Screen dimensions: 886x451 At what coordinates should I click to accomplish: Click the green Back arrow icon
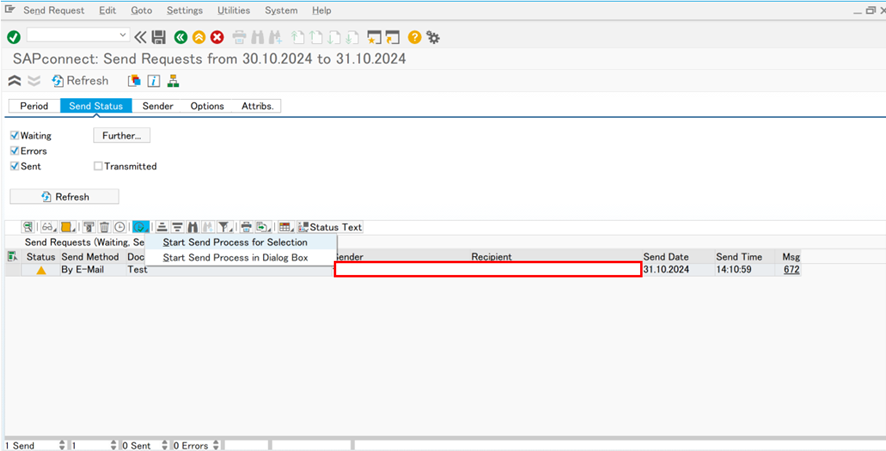pos(181,37)
